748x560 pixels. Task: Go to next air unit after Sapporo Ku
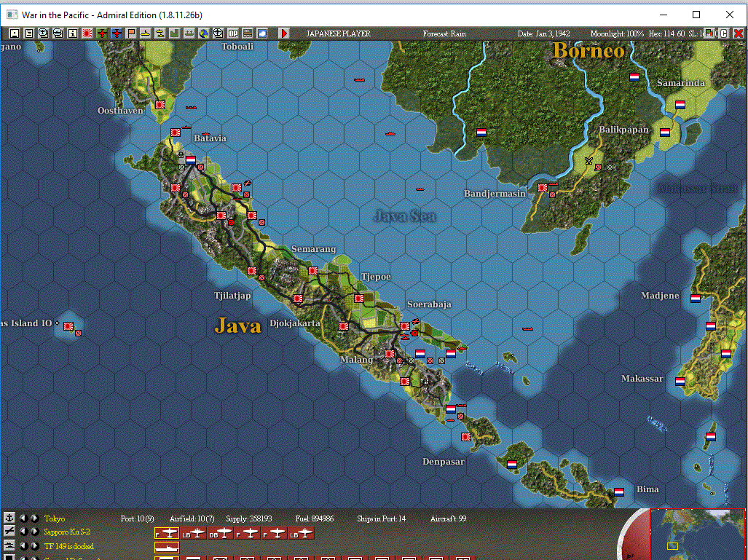(34, 532)
